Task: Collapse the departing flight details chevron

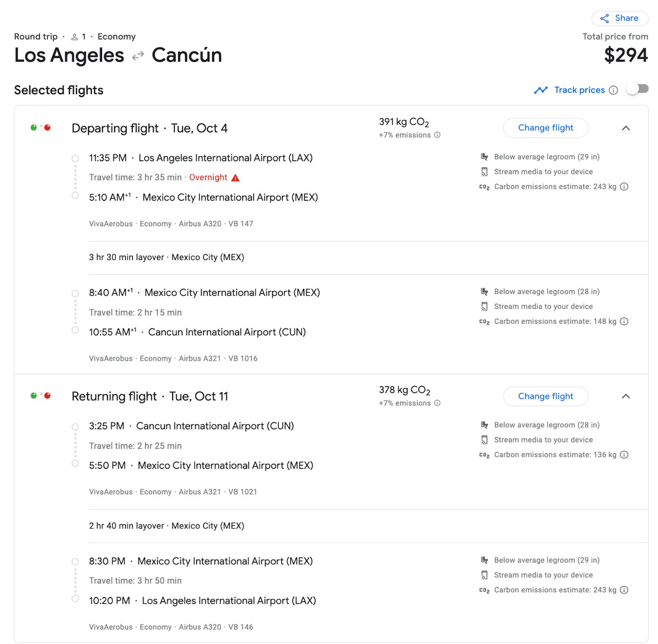Action: tap(626, 128)
